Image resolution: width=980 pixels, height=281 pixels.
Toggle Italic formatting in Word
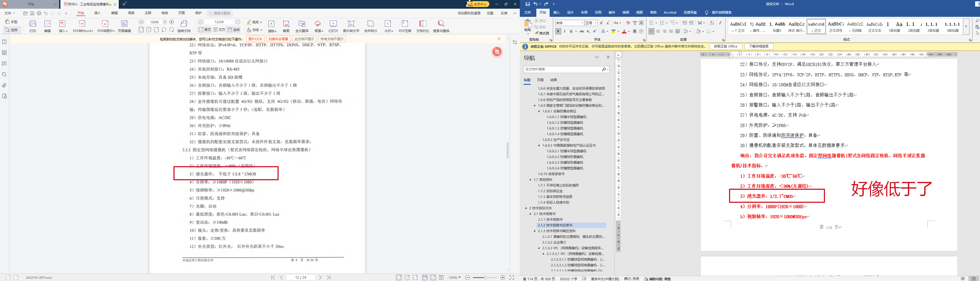coord(565,31)
